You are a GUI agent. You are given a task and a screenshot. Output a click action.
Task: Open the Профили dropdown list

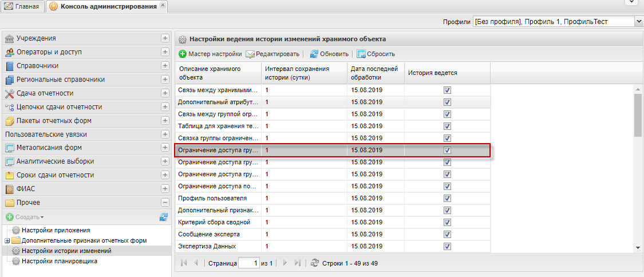coord(639,22)
